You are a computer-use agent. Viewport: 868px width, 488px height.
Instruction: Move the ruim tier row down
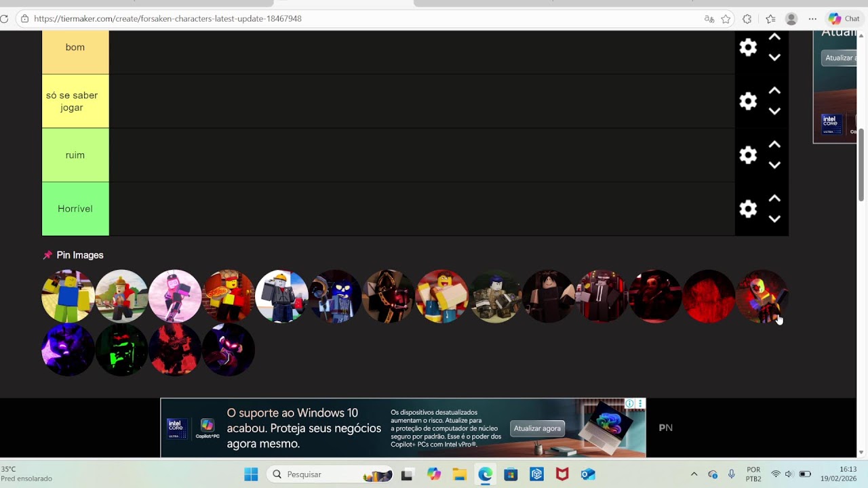click(774, 165)
